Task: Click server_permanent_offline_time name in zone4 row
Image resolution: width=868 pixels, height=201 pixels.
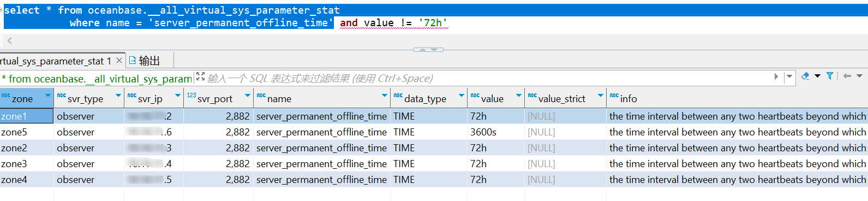Action: click(322, 180)
